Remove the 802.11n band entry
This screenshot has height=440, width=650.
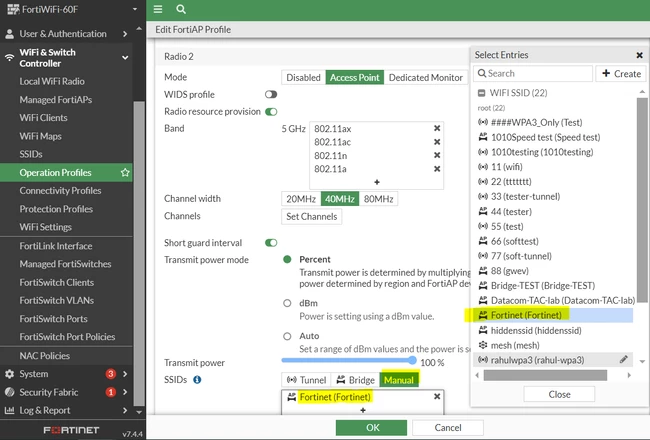[x=437, y=155]
